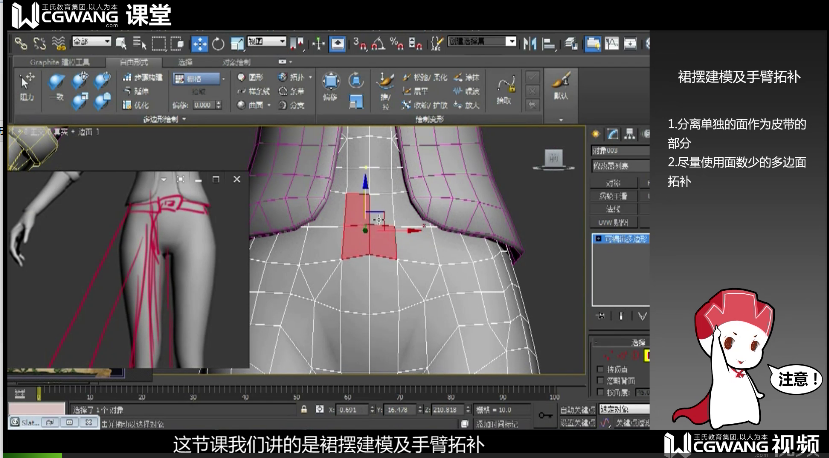Click the Select and Rotate tool
Image resolution: width=829 pixels, height=458 pixels.
coord(217,43)
